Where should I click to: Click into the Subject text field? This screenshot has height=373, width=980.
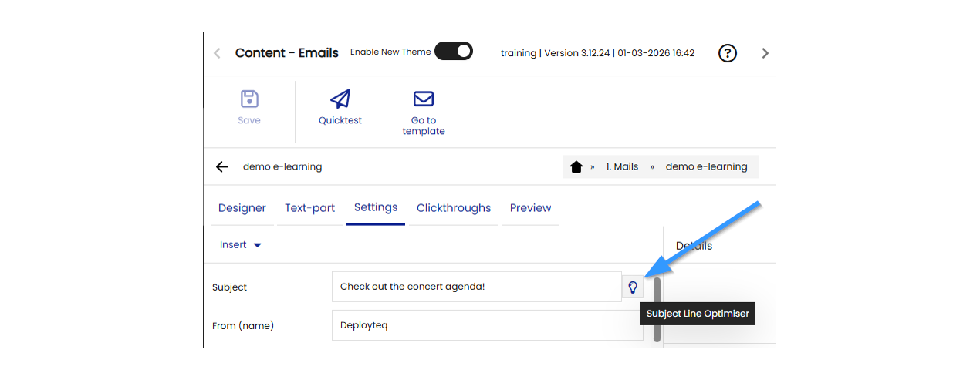[x=476, y=287]
